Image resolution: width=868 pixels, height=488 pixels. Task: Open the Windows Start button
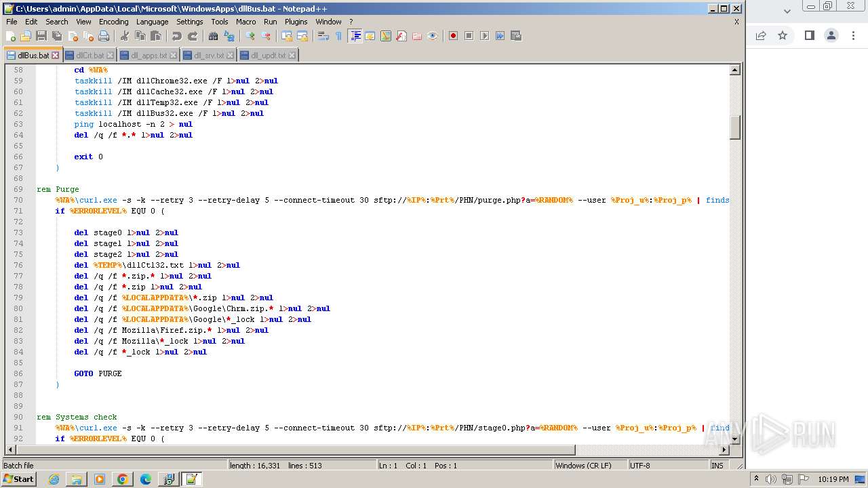click(18, 479)
